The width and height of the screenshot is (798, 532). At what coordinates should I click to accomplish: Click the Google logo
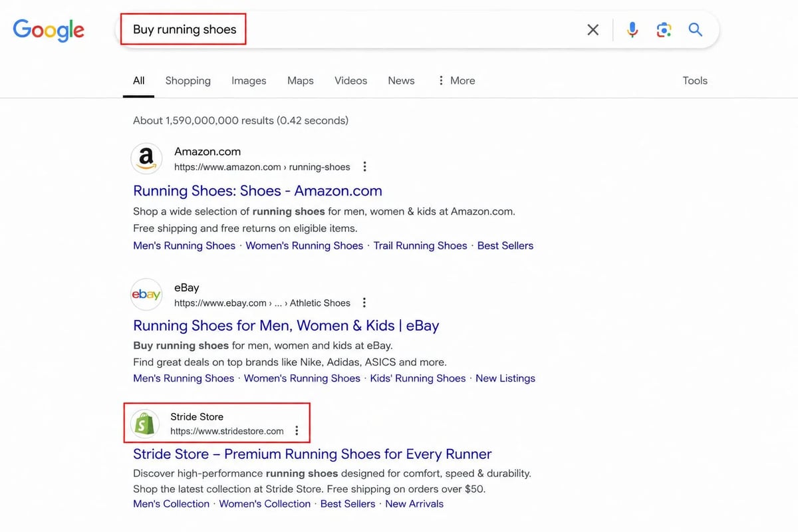pyautogui.click(x=49, y=30)
